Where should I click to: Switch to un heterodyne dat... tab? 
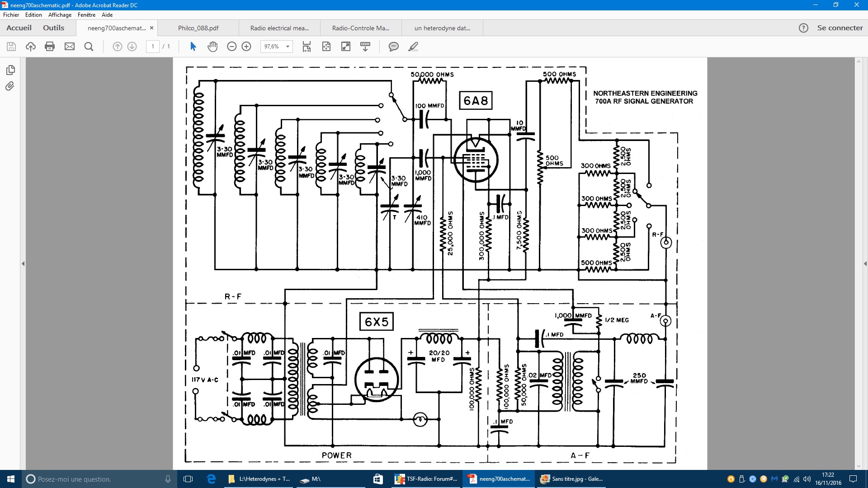pyautogui.click(x=442, y=28)
